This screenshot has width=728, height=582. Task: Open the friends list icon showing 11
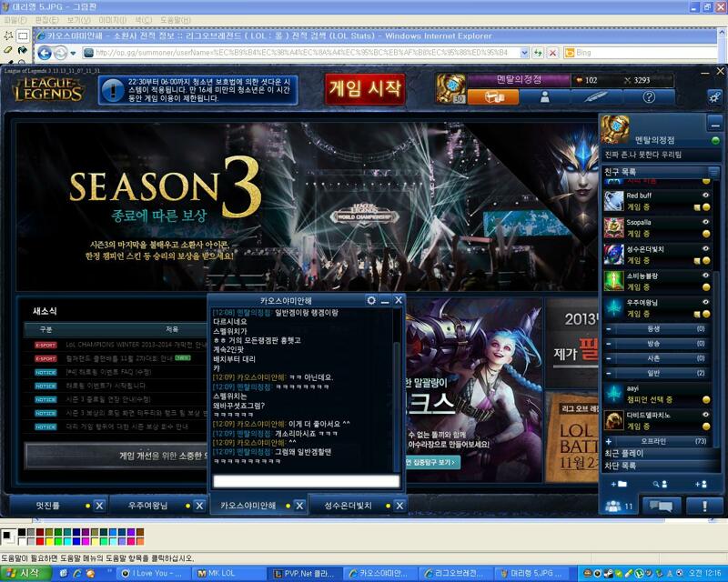pyautogui.click(x=620, y=506)
